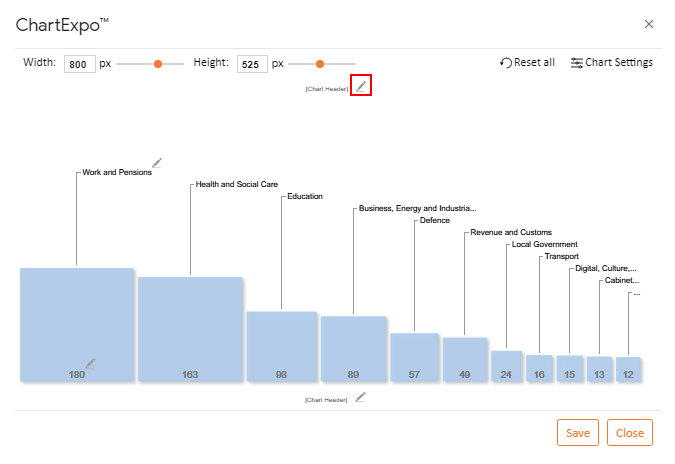Click the Defence bar valued 57
Image resolution: width=675 pixels, height=464 pixels.
414,357
